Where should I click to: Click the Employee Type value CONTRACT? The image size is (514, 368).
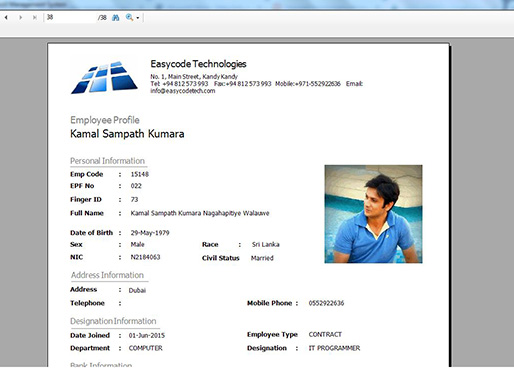pos(325,334)
